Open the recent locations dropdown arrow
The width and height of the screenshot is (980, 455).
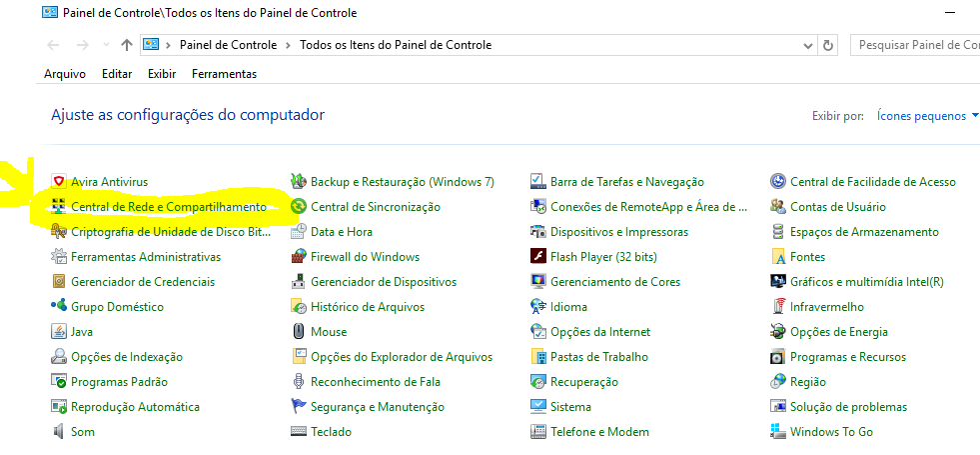click(x=106, y=45)
